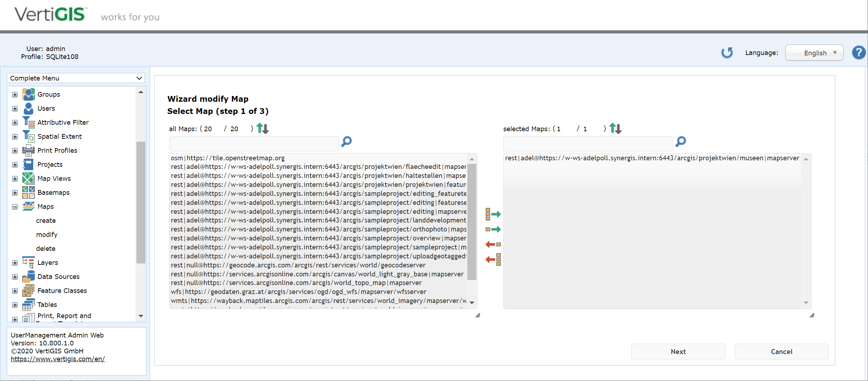
Task: Open help via question mark icon
Action: pos(858,53)
